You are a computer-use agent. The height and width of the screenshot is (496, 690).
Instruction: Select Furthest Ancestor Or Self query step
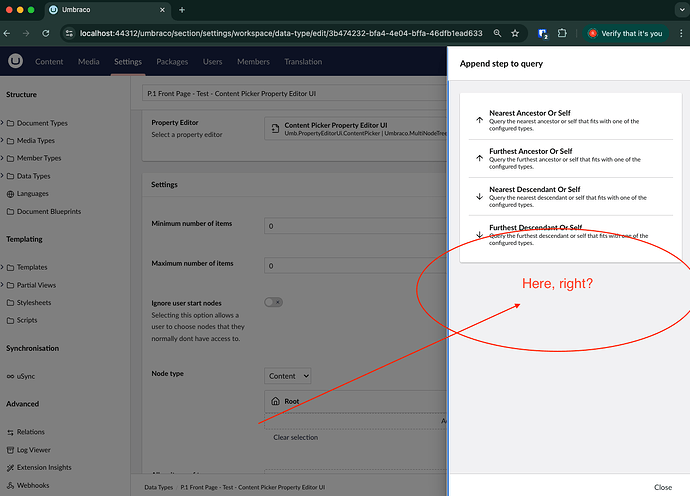point(571,158)
